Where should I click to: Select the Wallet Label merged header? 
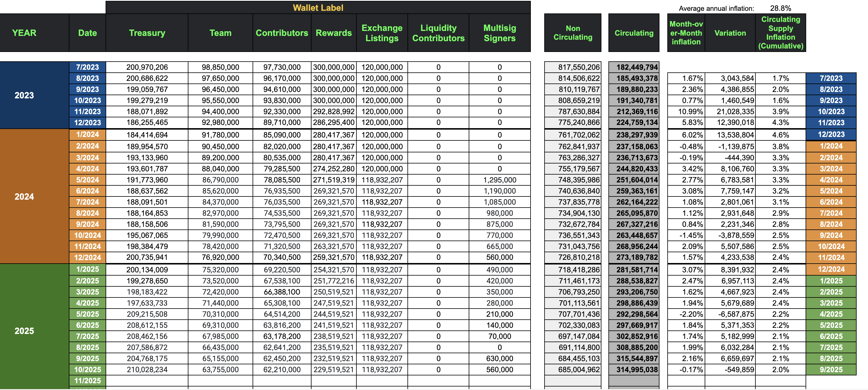point(318,7)
